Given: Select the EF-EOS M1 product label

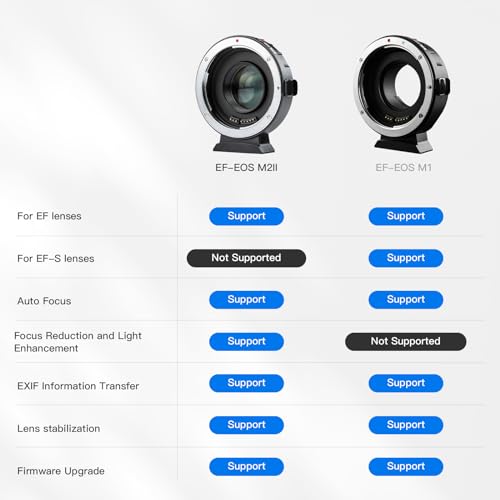Looking at the screenshot, I should 403,167.
